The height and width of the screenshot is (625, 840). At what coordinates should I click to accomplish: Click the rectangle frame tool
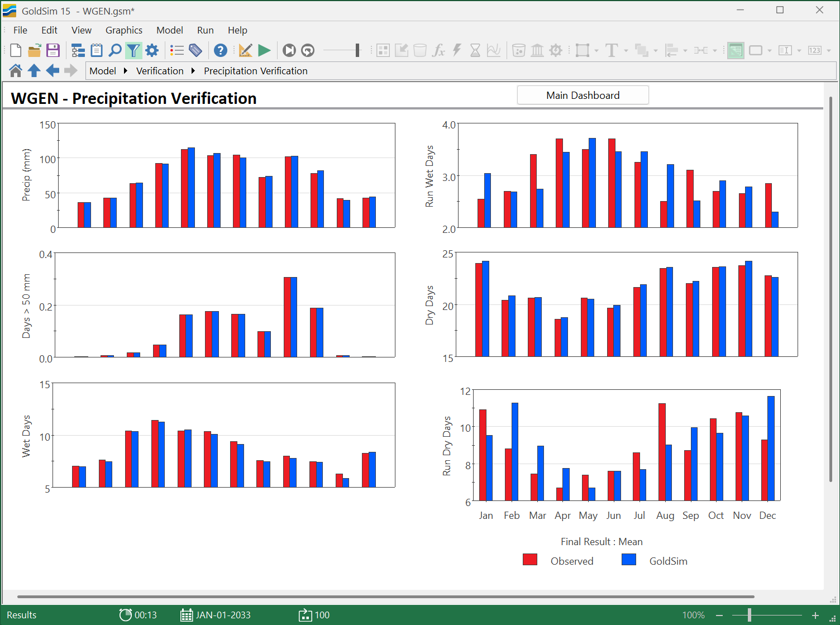583,50
